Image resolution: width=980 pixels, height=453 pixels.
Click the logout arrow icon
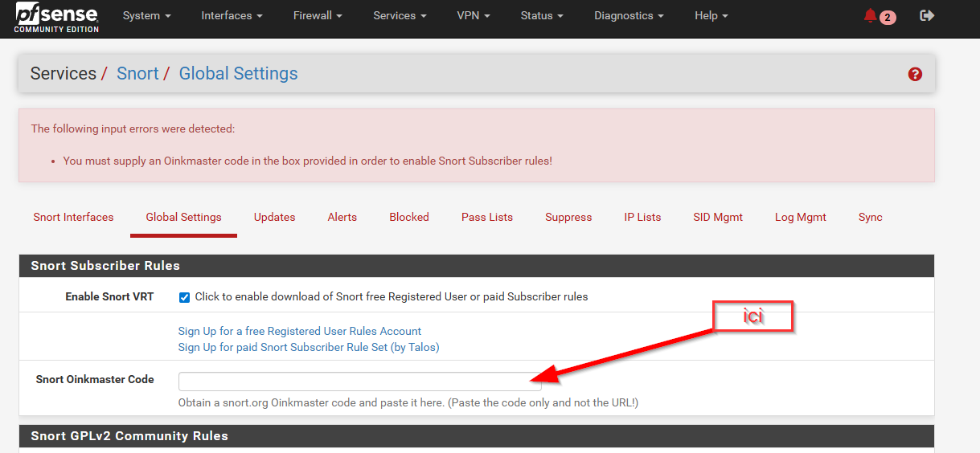[927, 16]
